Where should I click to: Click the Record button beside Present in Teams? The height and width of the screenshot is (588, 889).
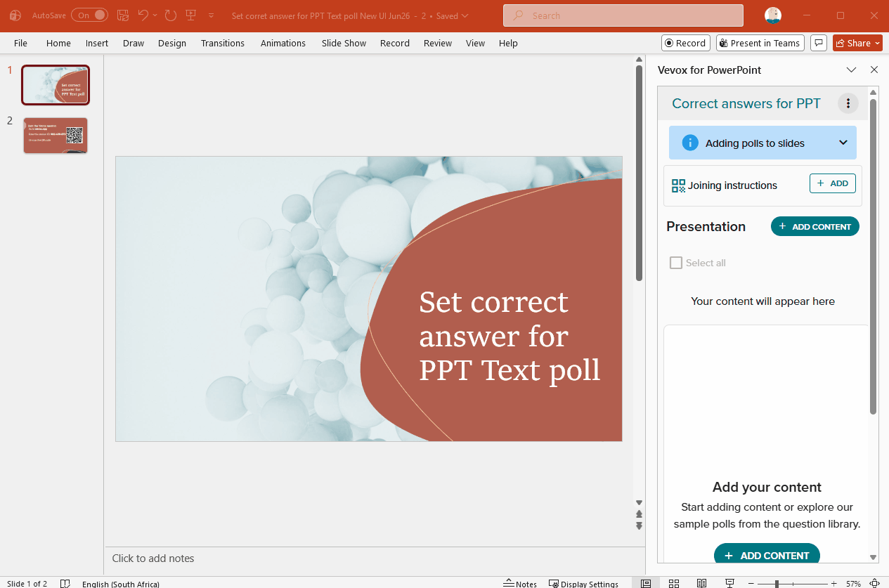click(686, 43)
